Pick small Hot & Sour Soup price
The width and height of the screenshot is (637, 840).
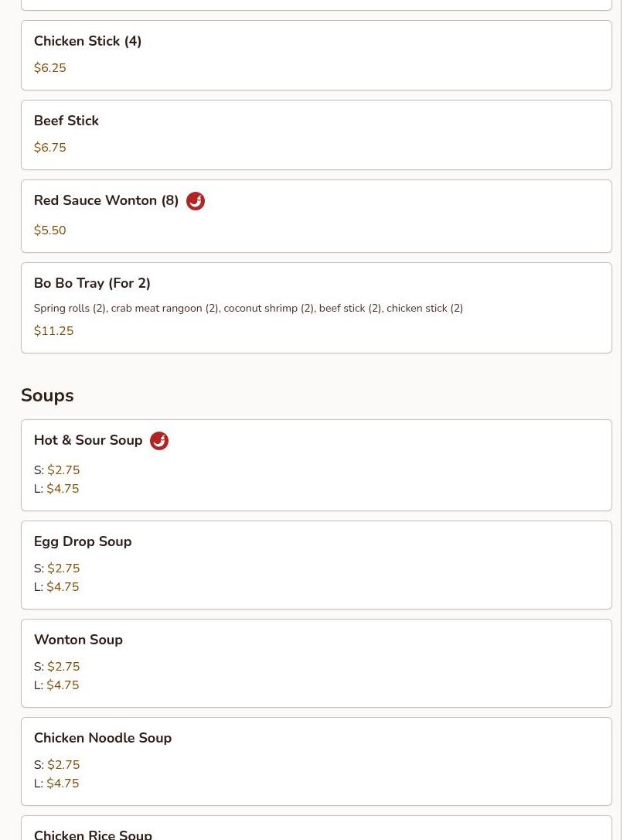click(63, 470)
